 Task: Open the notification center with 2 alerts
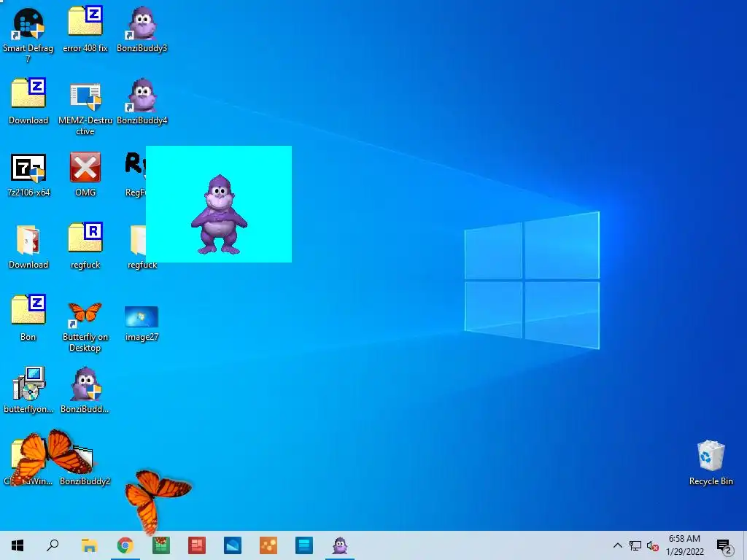[724, 546]
